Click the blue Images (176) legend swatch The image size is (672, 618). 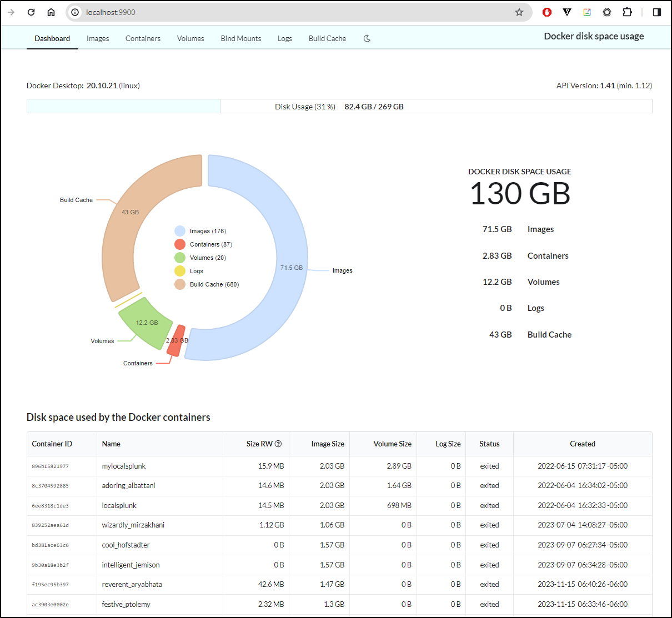coord(180,231)
